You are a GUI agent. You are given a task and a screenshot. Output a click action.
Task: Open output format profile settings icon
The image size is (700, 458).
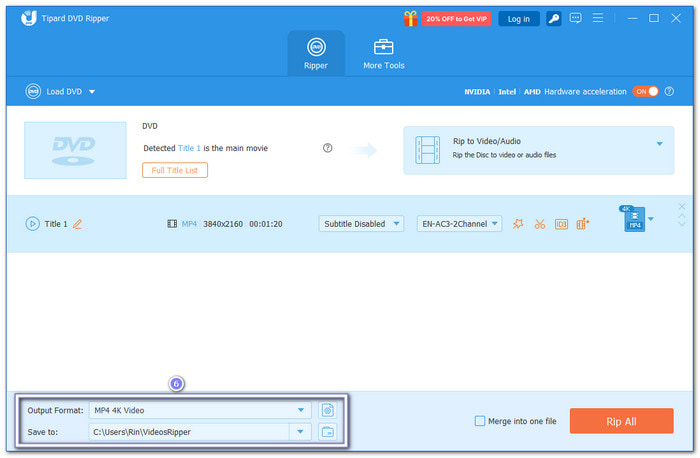328,410
